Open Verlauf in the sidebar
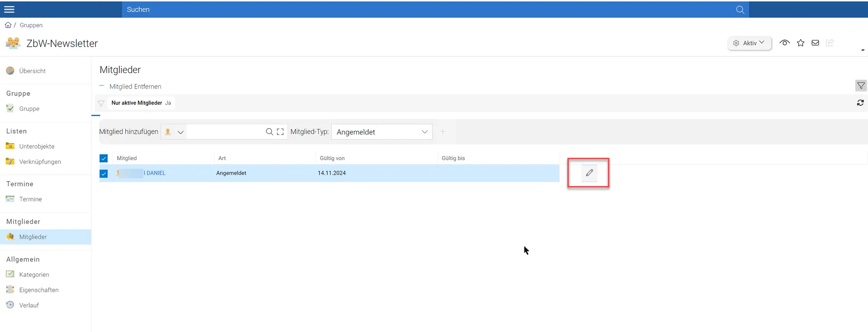Screen dimensions: 868x332 (46, 305)
